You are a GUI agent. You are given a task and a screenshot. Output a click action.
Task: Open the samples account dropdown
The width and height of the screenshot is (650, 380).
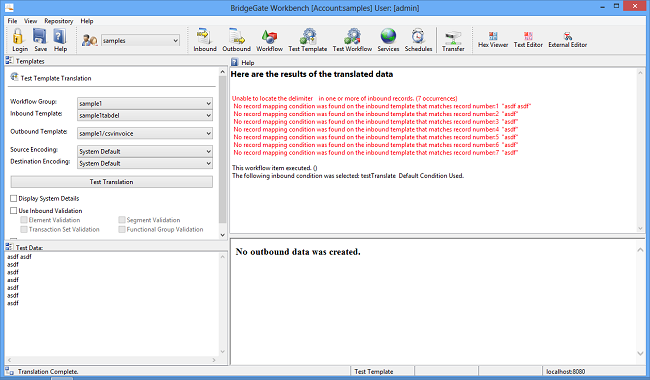(x=141, y=41)
